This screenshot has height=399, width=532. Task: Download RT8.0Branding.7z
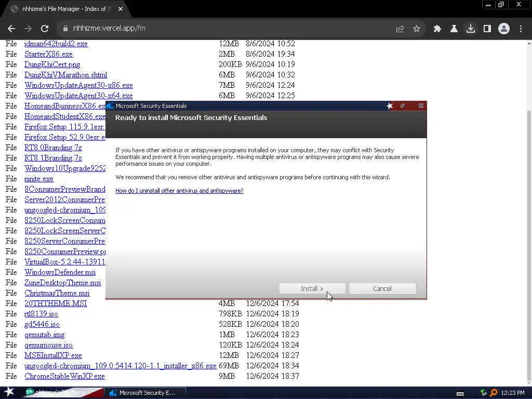pos(53,148)
